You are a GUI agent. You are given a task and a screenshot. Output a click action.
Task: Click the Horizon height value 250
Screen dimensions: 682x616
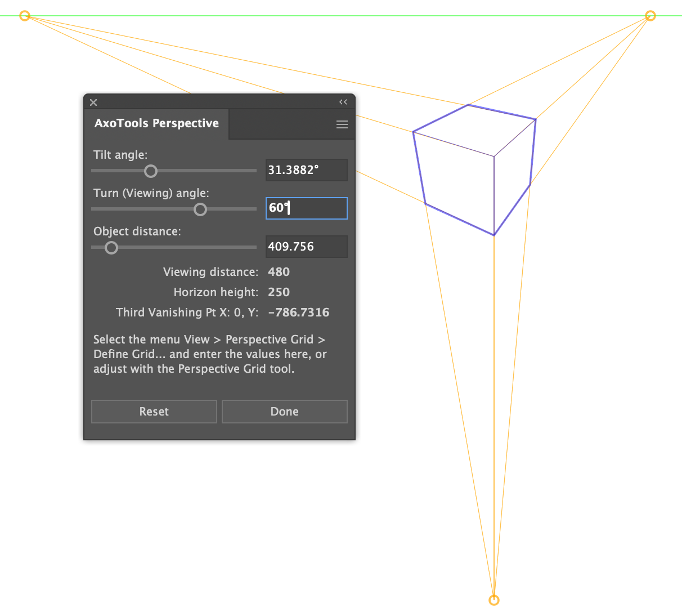(279, 292)
